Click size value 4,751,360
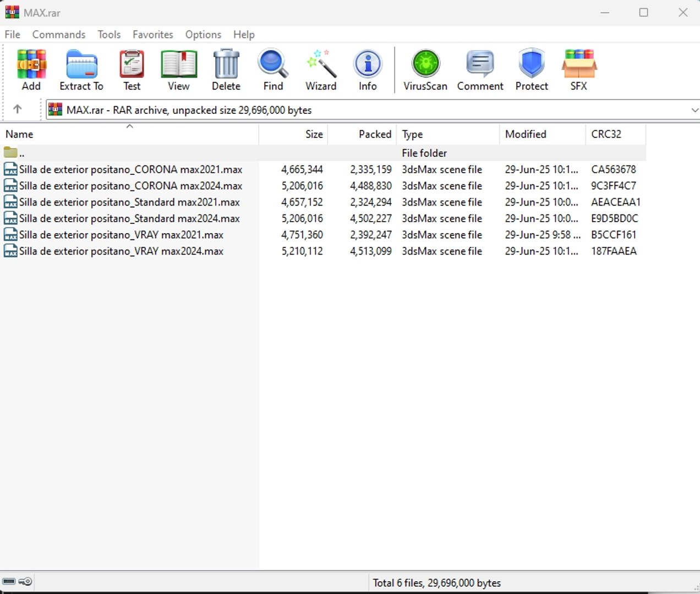 point(302,235)
